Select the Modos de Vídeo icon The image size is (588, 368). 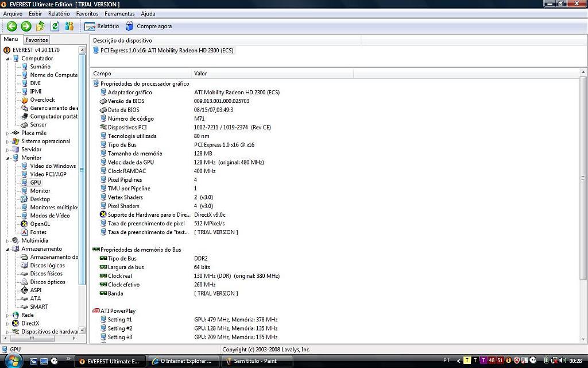coord(24,216)
